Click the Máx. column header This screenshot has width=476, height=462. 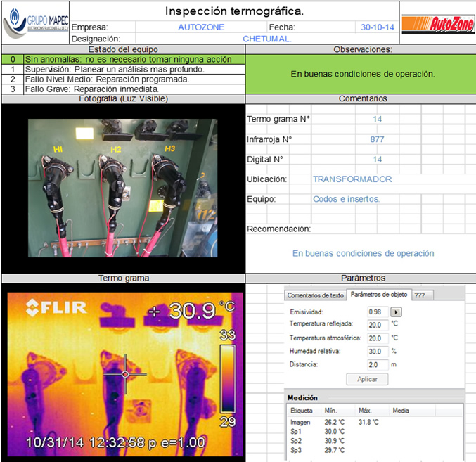pos(366,411)
